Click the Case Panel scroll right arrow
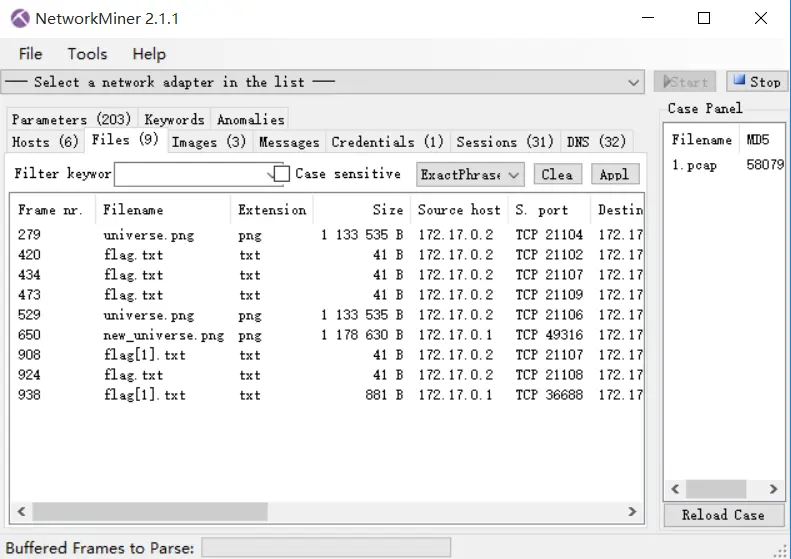Viewport: 791px width, 559px height. [x=773, y=488]
